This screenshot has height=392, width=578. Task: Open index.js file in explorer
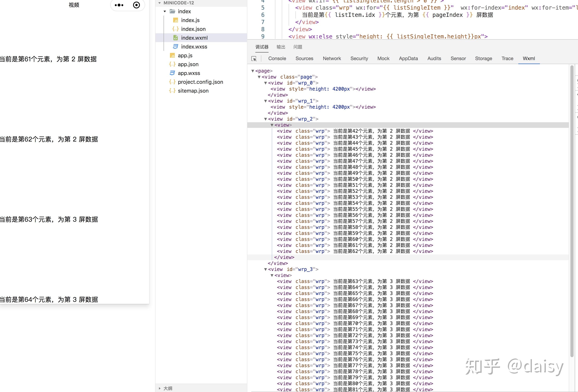(x=190, y=20)
